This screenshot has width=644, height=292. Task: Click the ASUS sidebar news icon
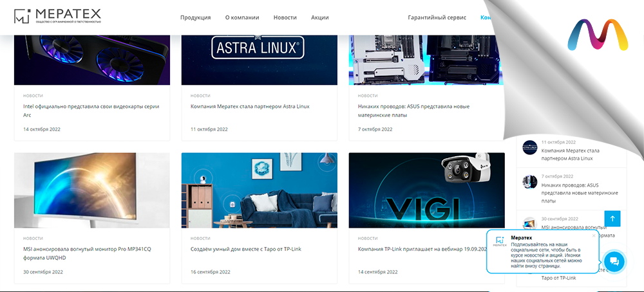tap(530, 181)
